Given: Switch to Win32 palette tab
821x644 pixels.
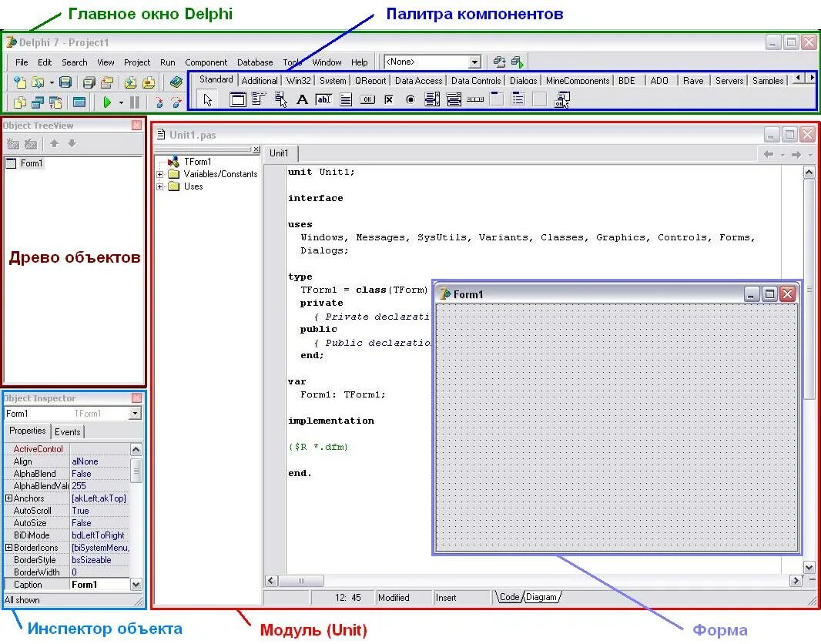Looking at the screenshot, I should (299, 81).
